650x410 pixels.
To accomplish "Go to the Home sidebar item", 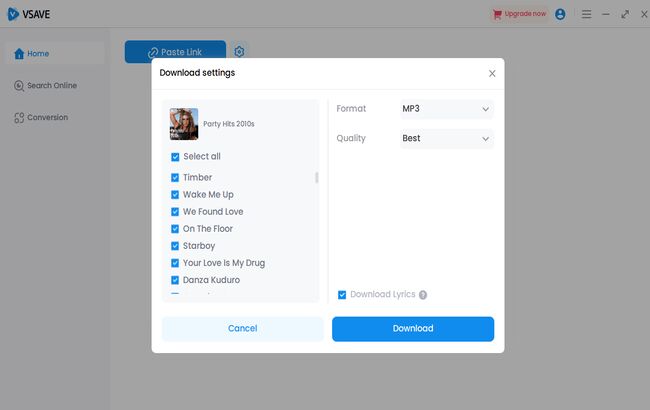I will click(55, 53).
